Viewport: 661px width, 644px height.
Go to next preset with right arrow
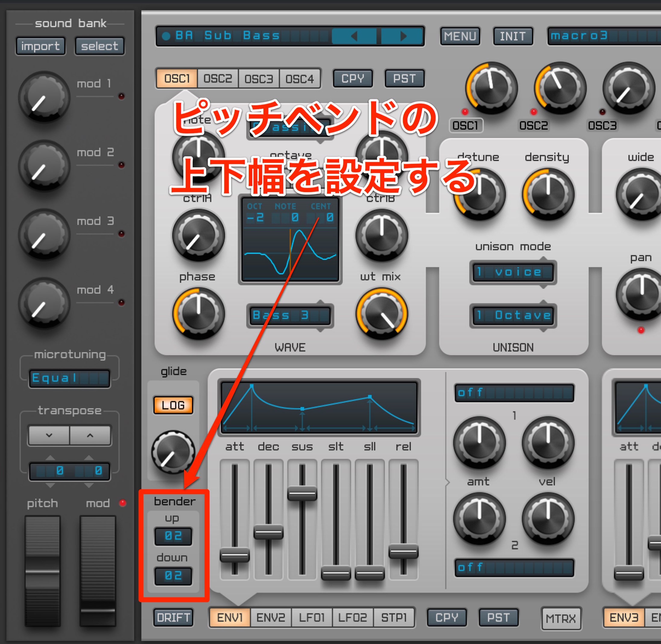pyautogui.click(x=402, y=36)
